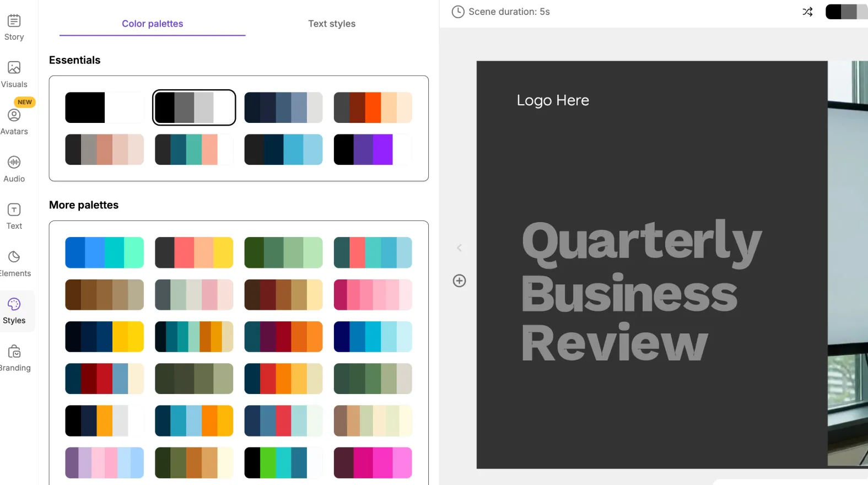Select the black and white Essentials palette
The image size is (868, 485).
105,107
